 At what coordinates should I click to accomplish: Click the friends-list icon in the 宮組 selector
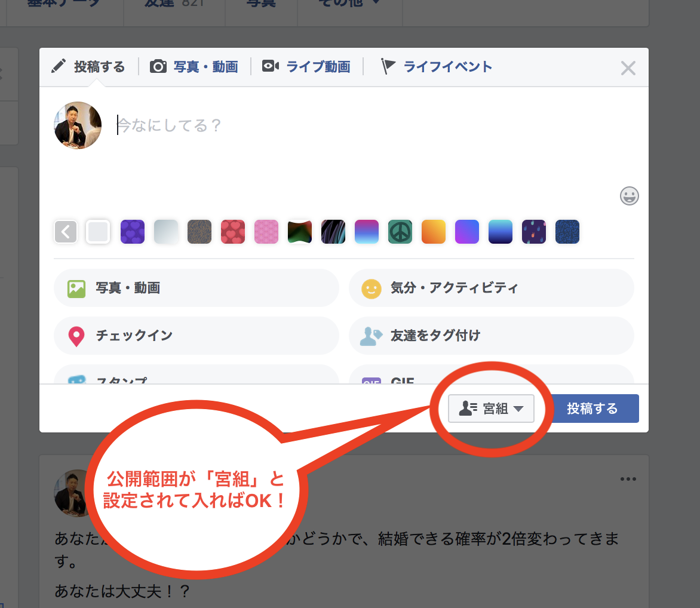[x=468, y=409]
